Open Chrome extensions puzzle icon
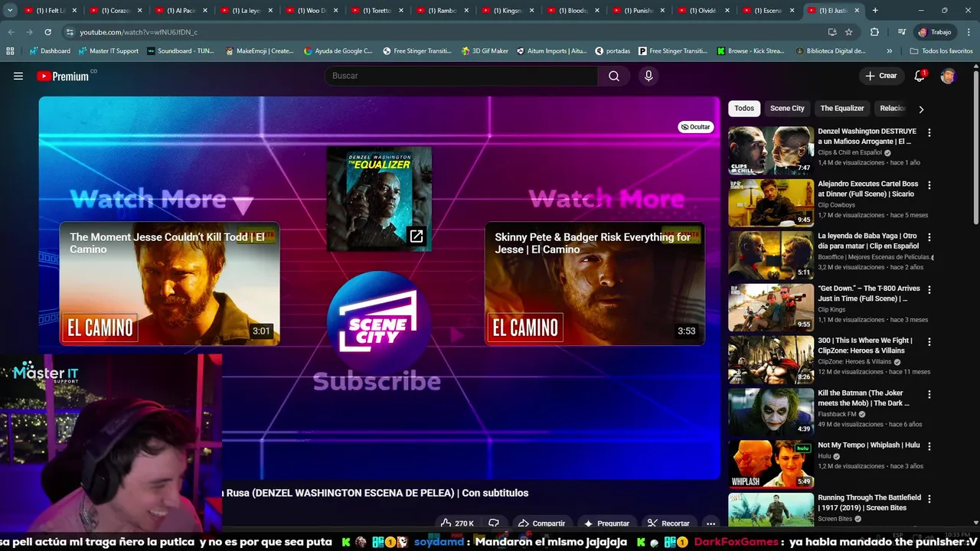 click(x=874, y=32)
